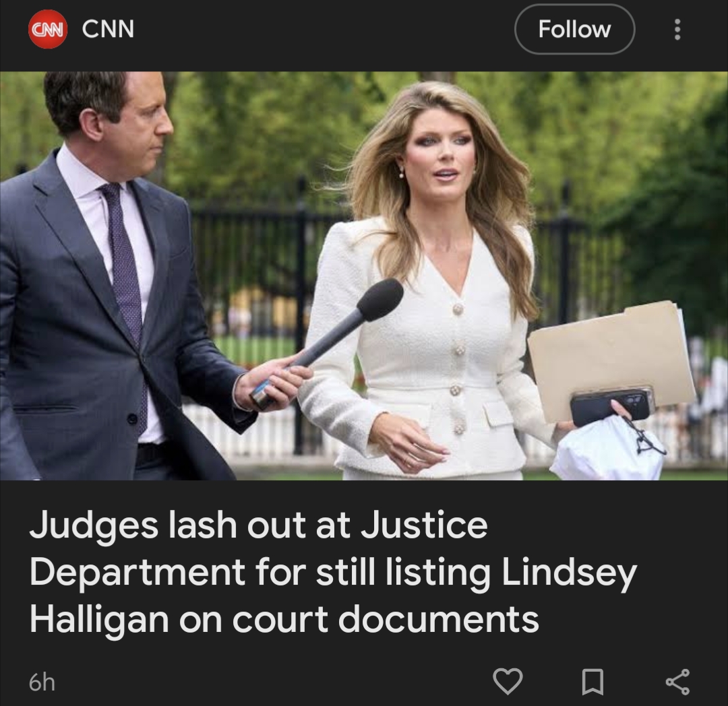Viewport: 728px width, 706px height.
Task: Save the story using the bookmark icon
Action: (593, 682)
